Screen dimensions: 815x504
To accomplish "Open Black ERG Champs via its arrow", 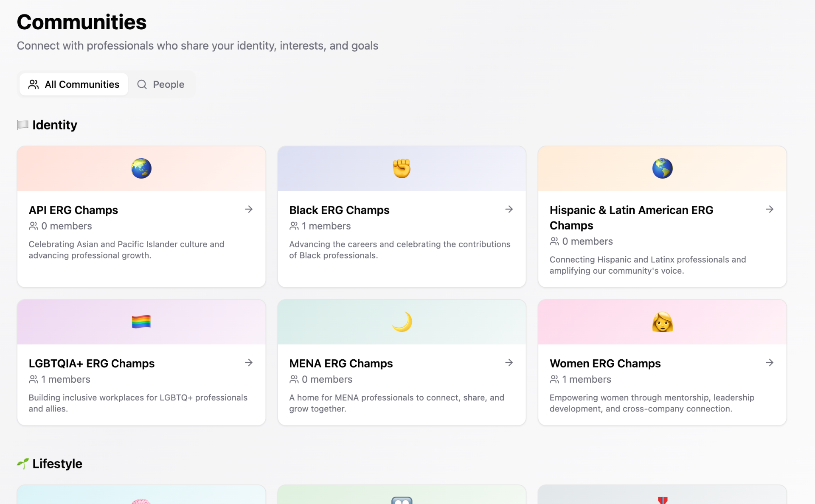I will [509, 209].
